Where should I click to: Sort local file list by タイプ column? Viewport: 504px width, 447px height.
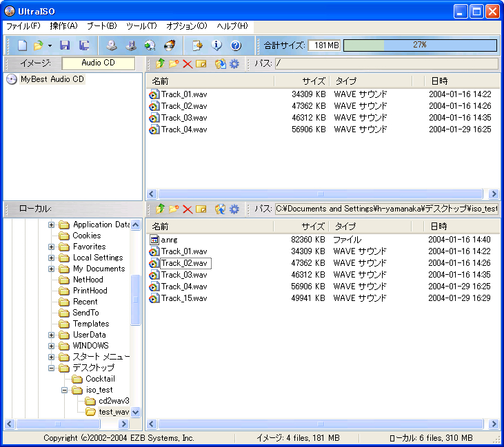[370, 227]
